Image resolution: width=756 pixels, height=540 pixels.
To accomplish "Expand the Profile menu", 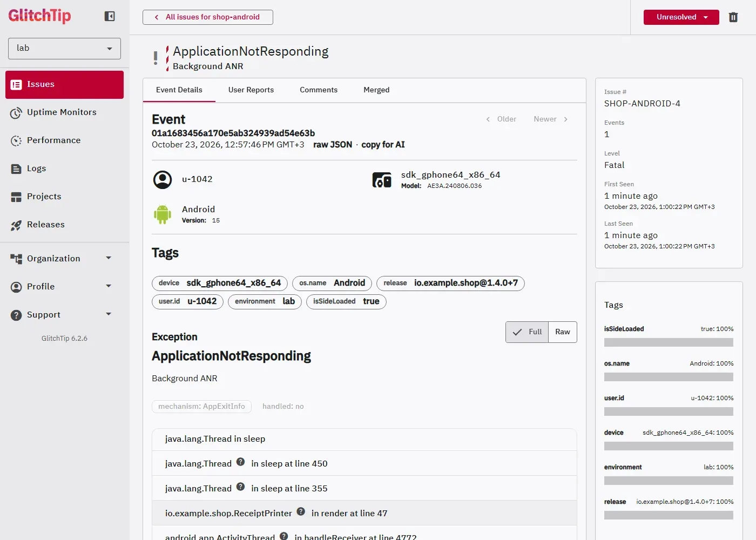I will pyautogui.click(x=64, y=287).
